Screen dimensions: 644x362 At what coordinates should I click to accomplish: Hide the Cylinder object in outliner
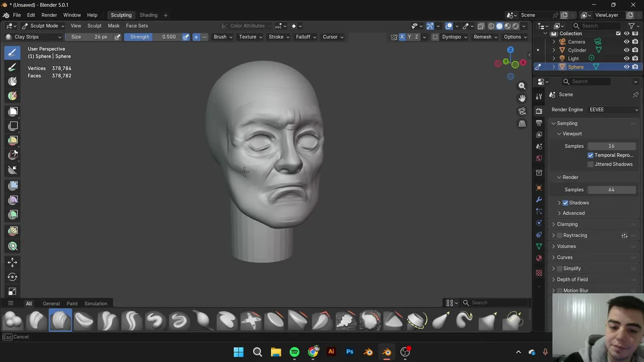(626, 50)
